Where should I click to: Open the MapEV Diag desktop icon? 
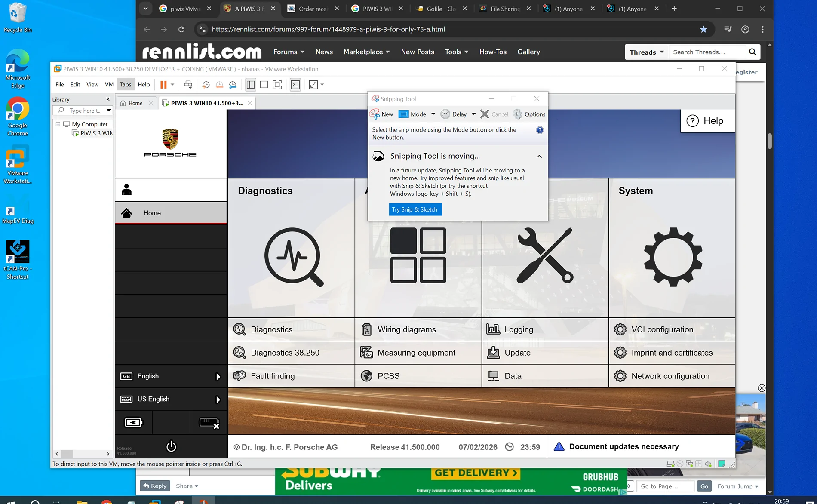pos(18,209)
